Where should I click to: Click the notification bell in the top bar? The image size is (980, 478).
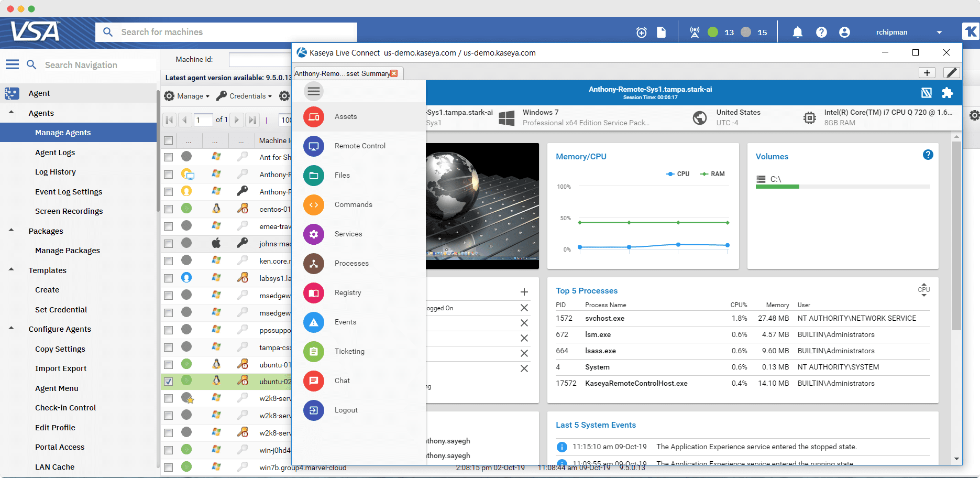(x=797, y=32)
